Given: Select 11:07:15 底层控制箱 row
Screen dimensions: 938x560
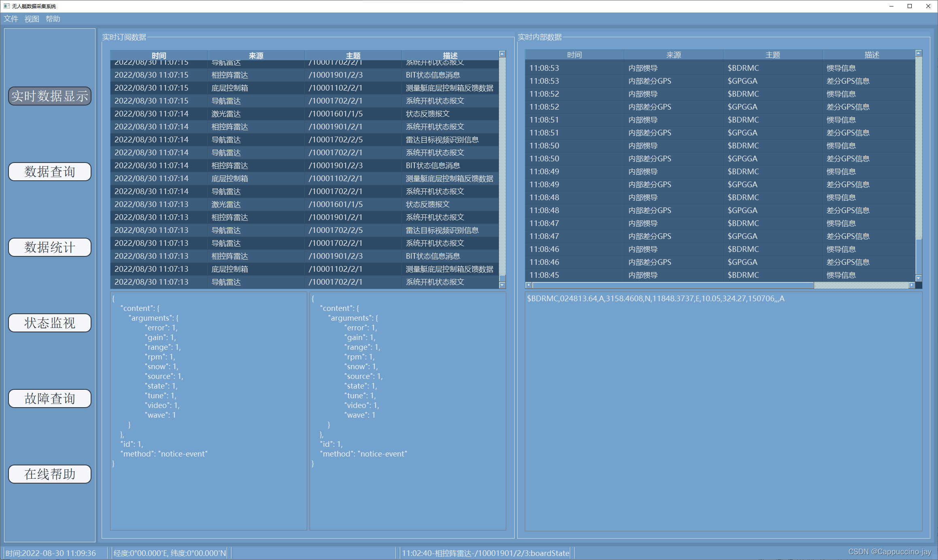Looking at the screenshot, I should (304, 88).
